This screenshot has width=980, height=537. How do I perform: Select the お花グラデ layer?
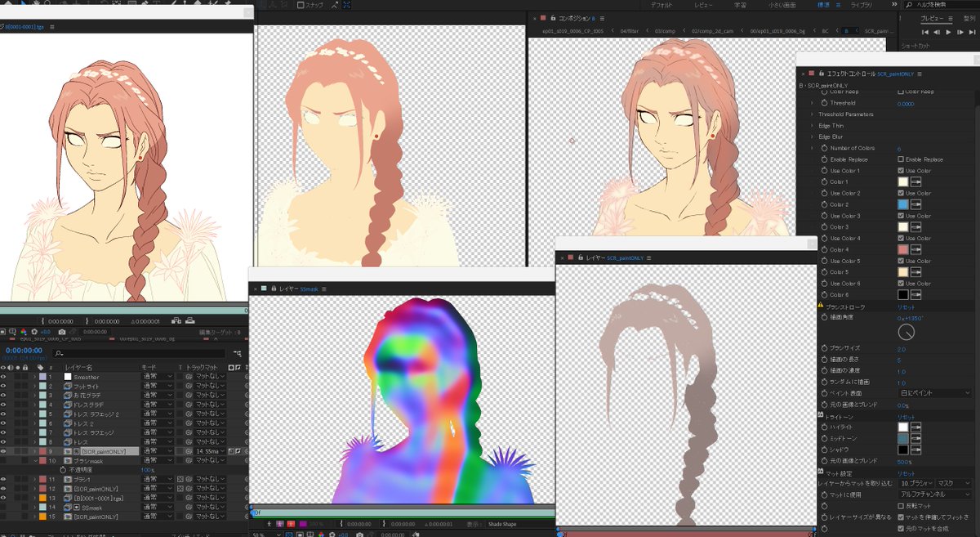[x=87, y=395]
